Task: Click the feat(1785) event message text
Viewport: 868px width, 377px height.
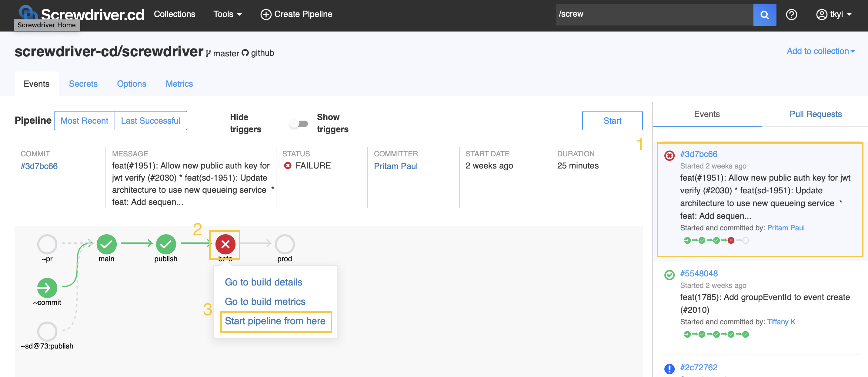Action: [x=765, y=303]
